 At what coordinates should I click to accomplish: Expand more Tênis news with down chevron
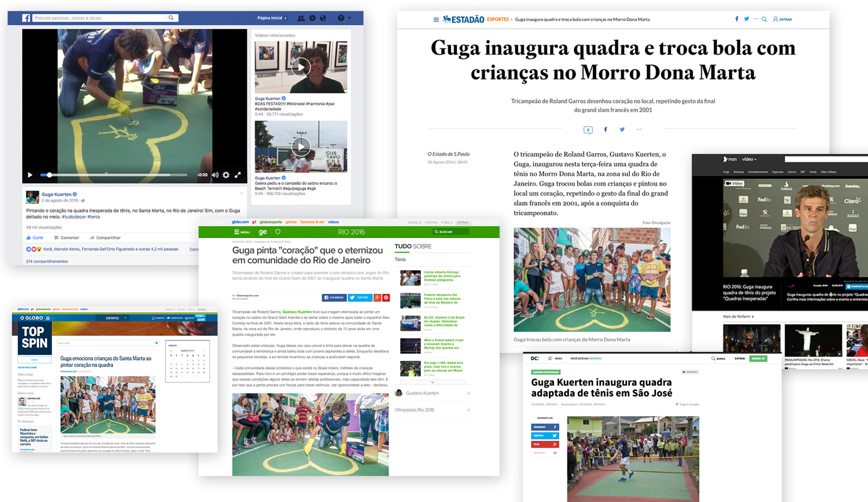point(432,382)
